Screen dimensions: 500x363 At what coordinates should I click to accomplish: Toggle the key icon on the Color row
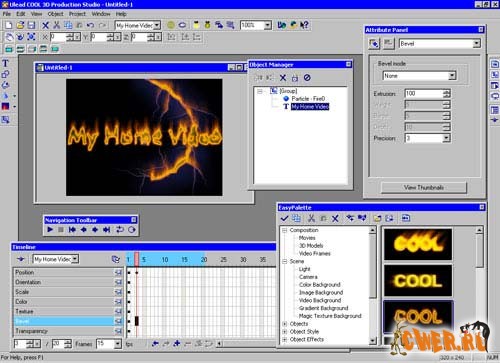[118, 302]
